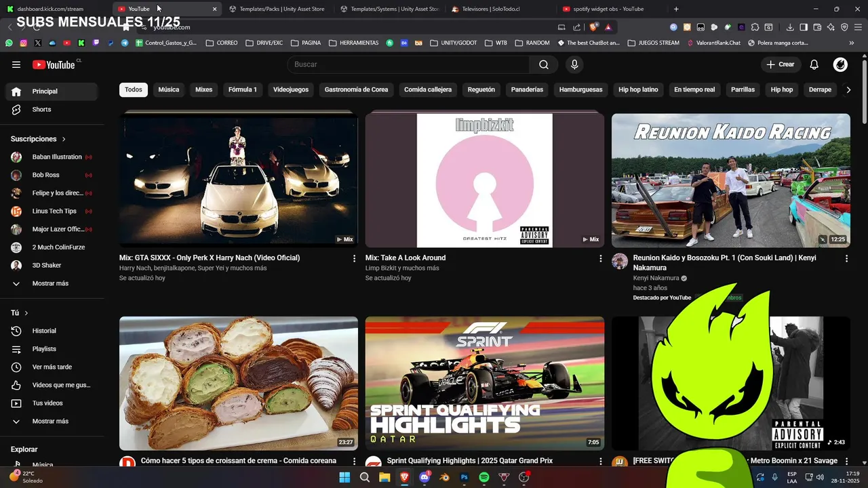Select the Comida callejera chip
Image resolution: width=868 pixels, height=488 pixels.
tap(428, 89)
